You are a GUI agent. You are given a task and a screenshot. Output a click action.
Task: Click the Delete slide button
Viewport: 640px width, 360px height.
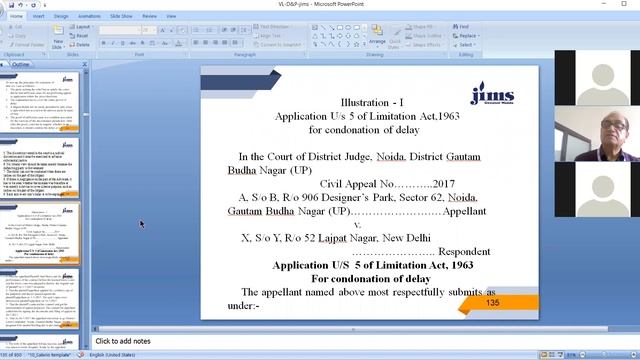(x=80, y=45)
